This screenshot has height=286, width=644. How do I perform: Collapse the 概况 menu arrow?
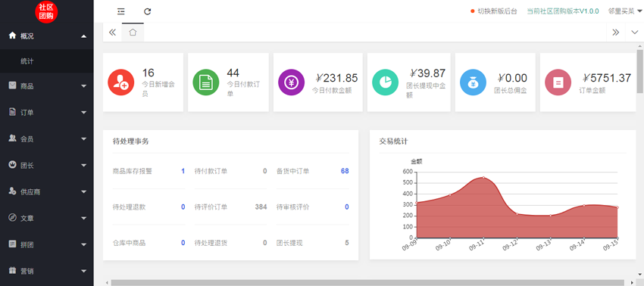[84, 36]
